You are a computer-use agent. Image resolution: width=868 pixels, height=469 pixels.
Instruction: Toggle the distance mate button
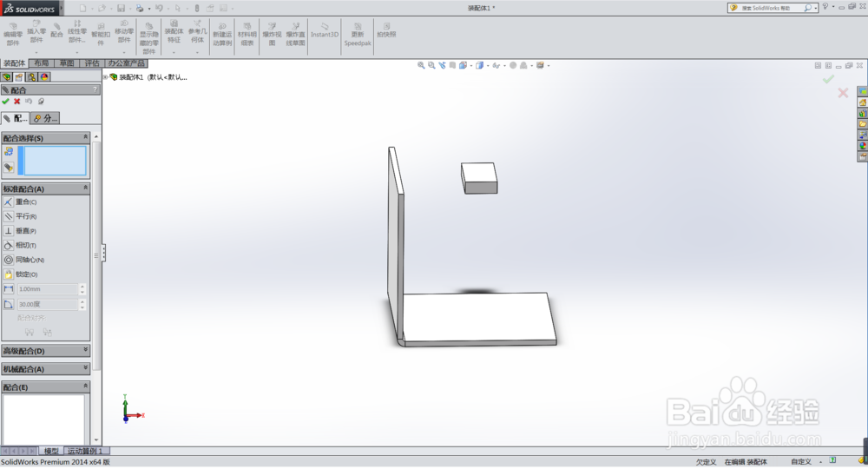point(9,289)
